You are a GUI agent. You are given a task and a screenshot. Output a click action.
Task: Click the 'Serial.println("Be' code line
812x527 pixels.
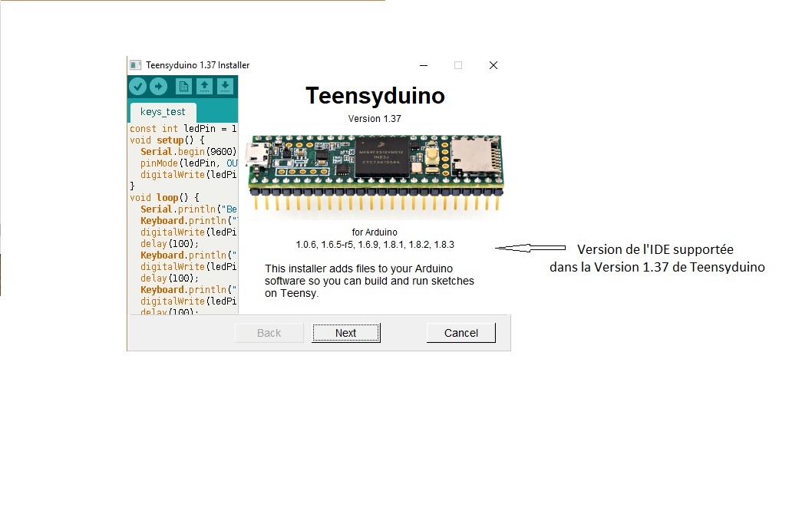189,209
